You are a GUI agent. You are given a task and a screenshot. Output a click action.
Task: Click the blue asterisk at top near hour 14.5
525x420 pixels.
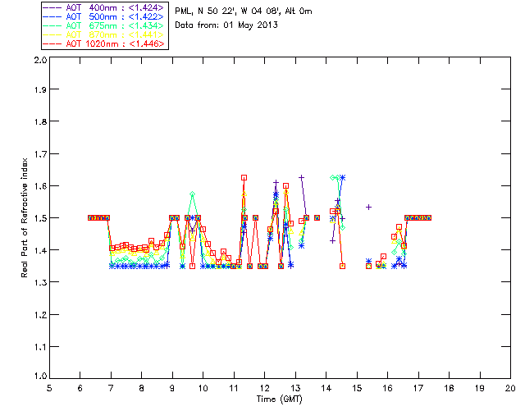coord(342,178)
